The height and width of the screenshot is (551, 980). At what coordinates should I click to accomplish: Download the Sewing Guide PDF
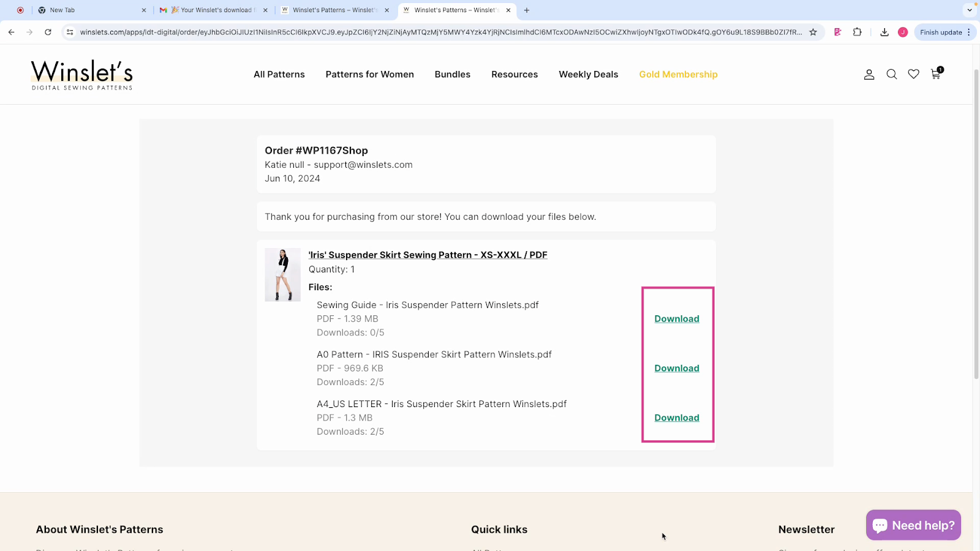pos(677,319)
